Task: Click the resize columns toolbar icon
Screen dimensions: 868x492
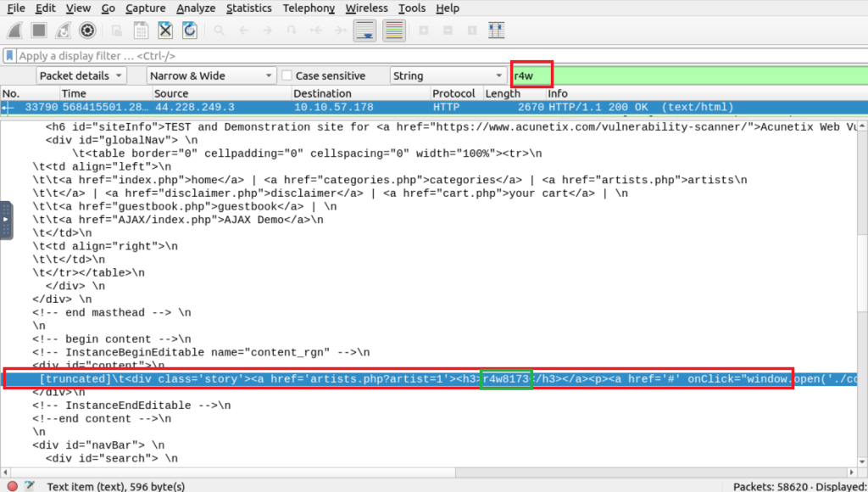Action: 497,31
